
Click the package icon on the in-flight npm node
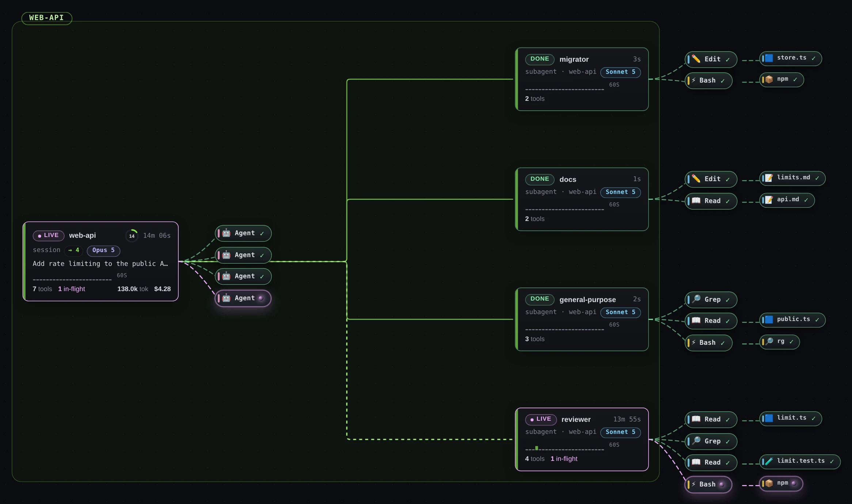click(x=769, y=483)
